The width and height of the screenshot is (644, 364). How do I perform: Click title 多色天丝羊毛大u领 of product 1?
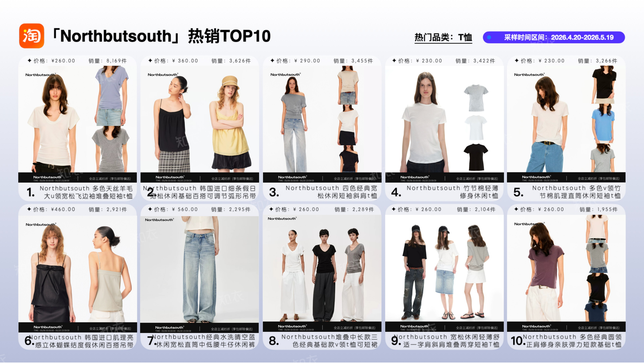(x=86, y=192)
